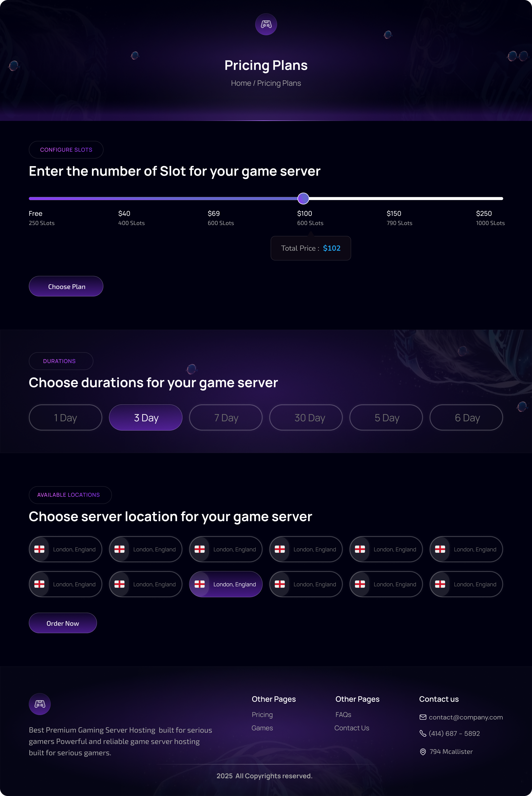Screen dimensions: 532x796
Task: Click the envelope icon beside contact email
Action: [423, 717]
